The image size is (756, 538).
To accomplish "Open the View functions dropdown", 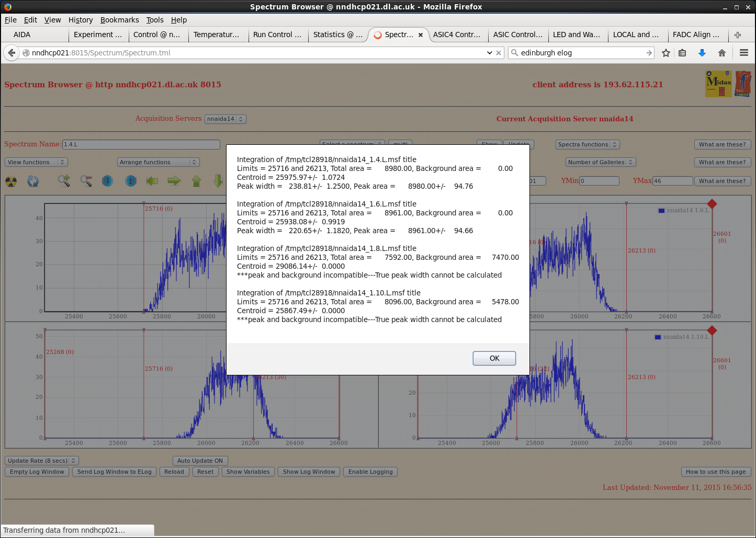I will click(x=36, y=162).
